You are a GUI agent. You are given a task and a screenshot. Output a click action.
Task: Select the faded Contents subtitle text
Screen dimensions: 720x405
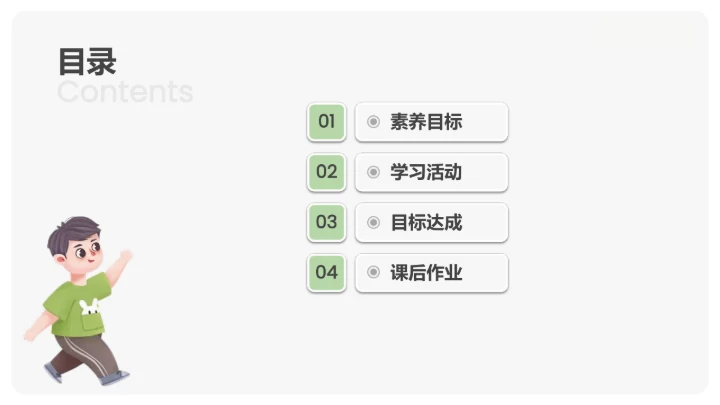click(x=125, y=92)
